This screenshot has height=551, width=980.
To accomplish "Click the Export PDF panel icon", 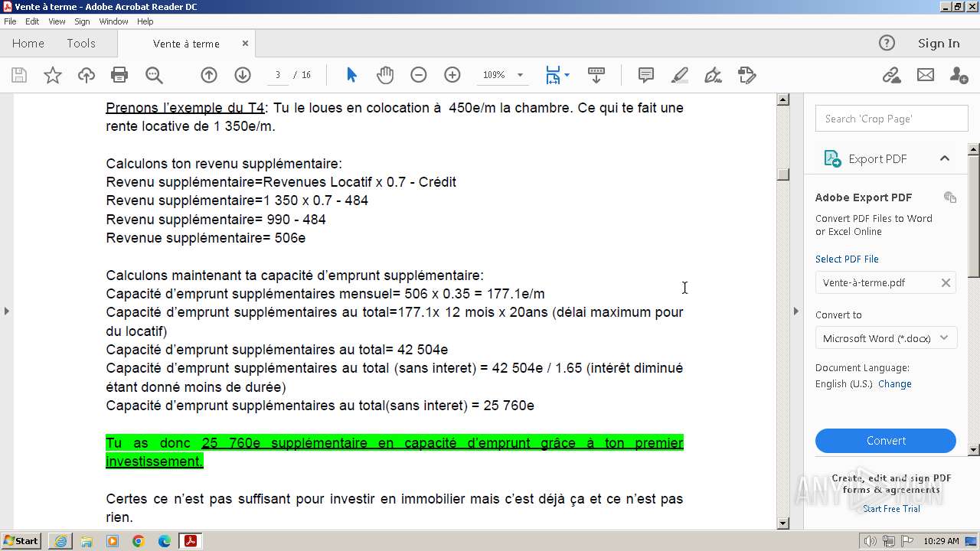I will tap(832, 158).
